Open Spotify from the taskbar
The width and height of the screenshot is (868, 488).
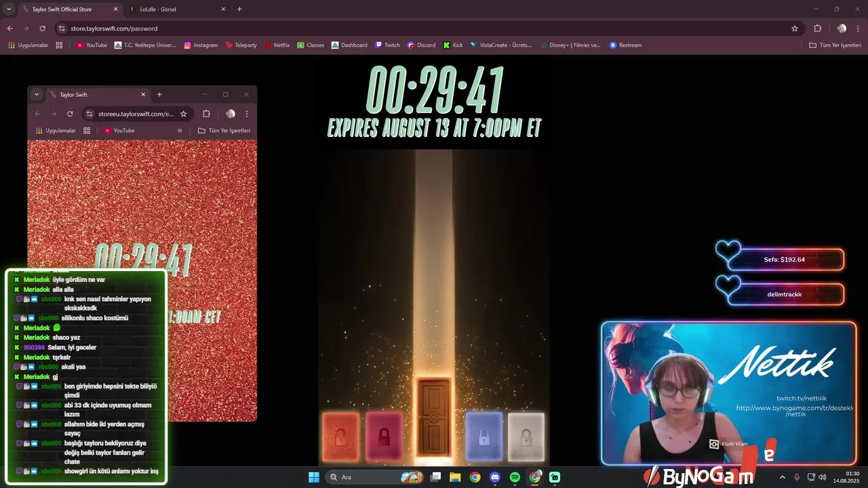tap(515, 477)
